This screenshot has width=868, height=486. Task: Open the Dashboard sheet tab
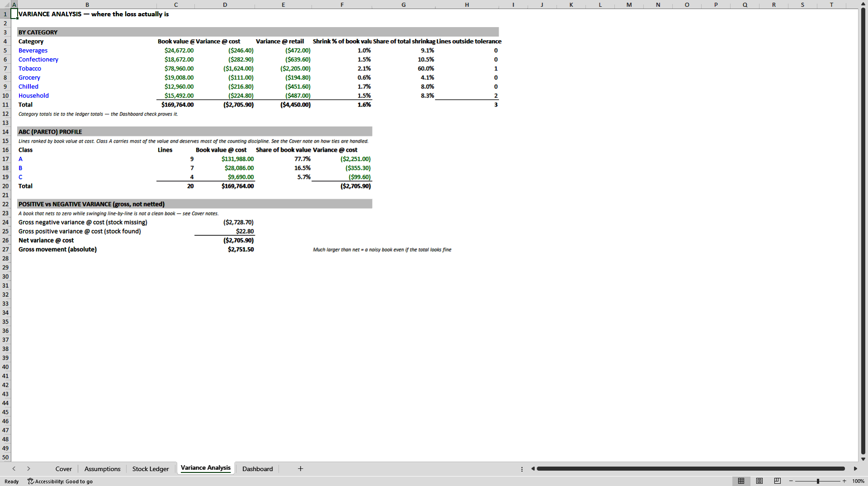tap(258, 469)
